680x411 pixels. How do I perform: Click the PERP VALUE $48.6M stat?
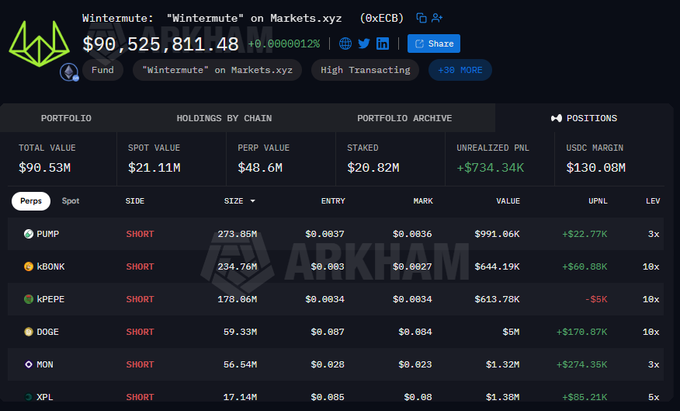click(x=263, y=159)
